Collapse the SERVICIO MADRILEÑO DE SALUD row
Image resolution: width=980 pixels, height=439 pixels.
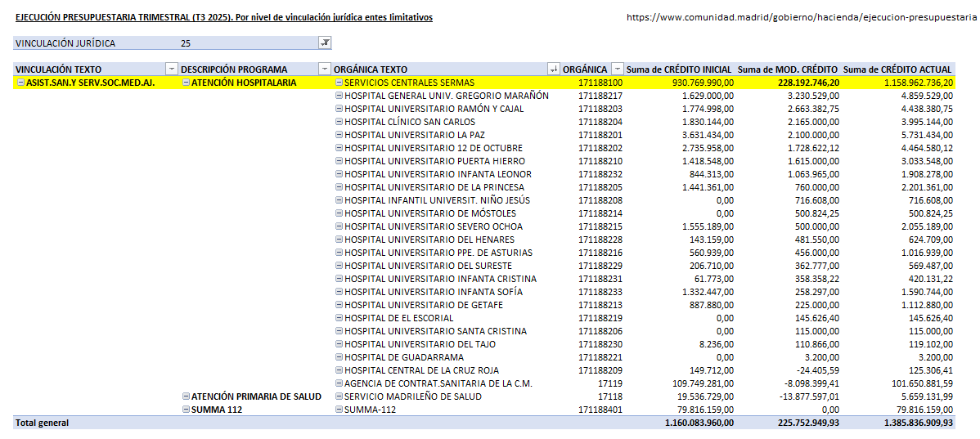tap(339, 396)
